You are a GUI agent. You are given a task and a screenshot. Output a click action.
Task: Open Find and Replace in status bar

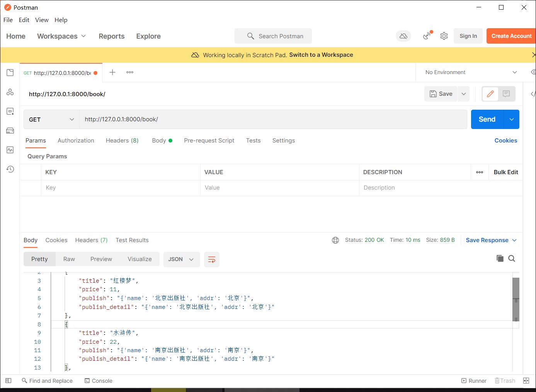pos(47,381)
